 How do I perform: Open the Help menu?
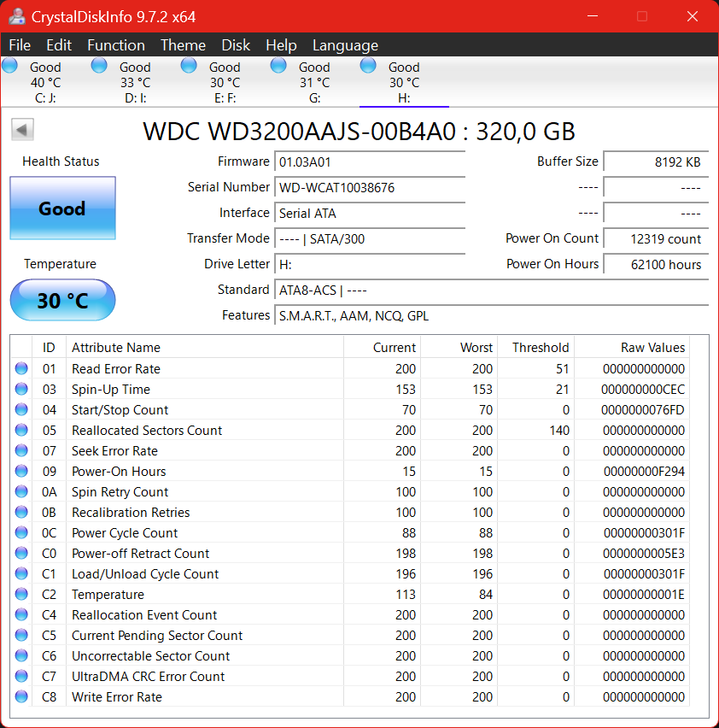[281, 45]
